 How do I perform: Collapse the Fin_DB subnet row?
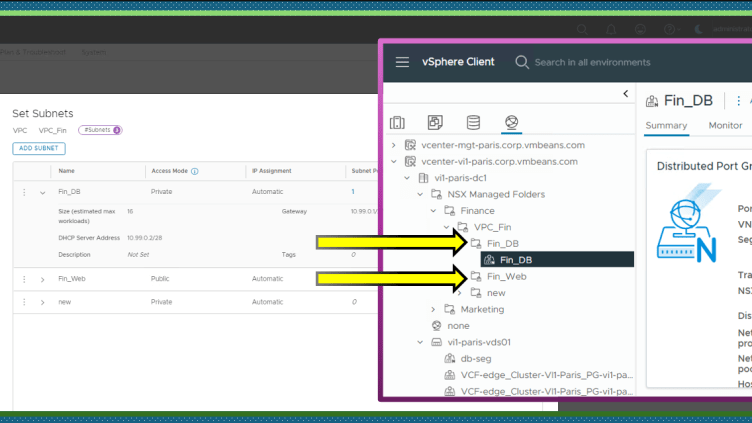tap(43, 192)
